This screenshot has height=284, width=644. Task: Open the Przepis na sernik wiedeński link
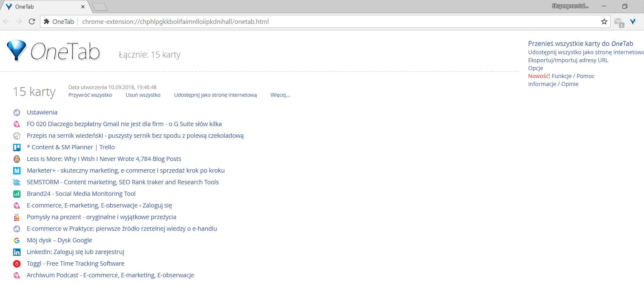135,136
